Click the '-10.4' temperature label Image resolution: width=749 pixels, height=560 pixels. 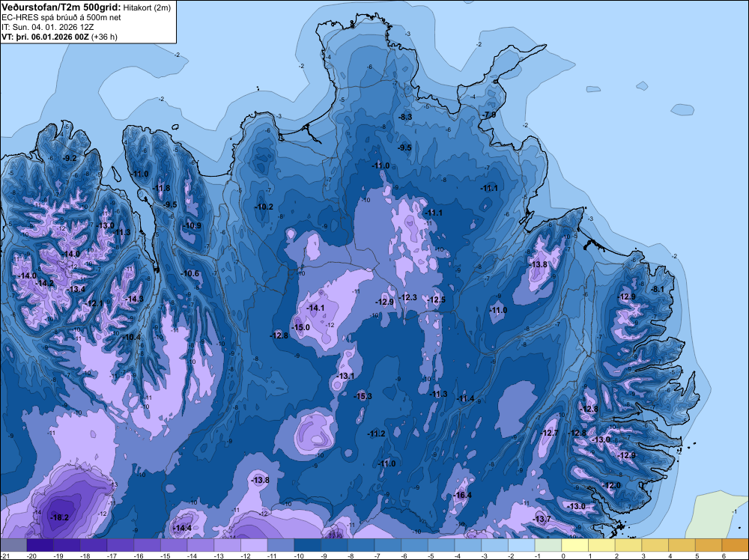coord(132,337)
